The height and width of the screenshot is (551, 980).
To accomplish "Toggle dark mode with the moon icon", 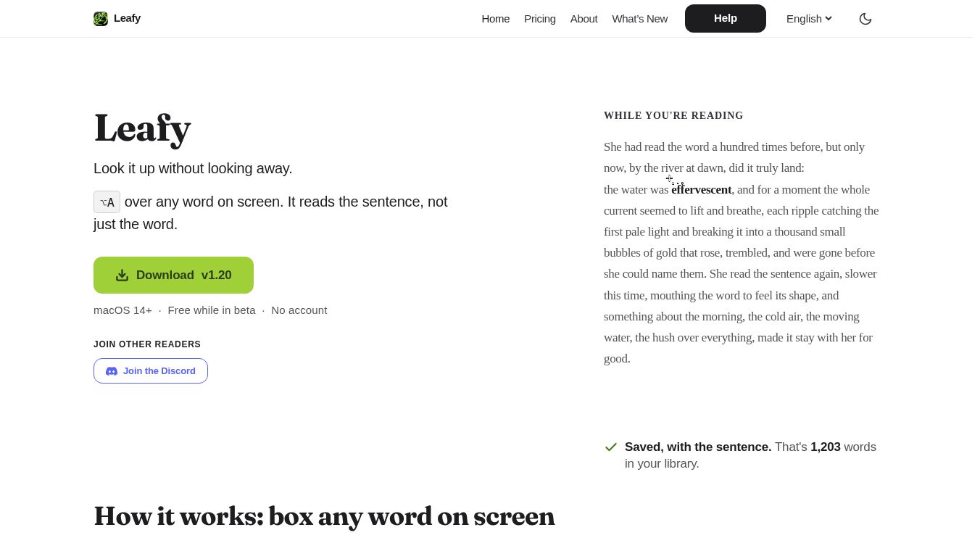I will [865, 19].
